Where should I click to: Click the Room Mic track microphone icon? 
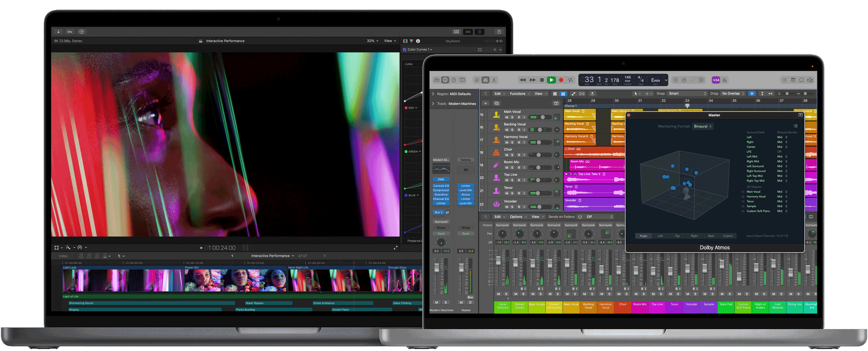(x=496, y=165)
